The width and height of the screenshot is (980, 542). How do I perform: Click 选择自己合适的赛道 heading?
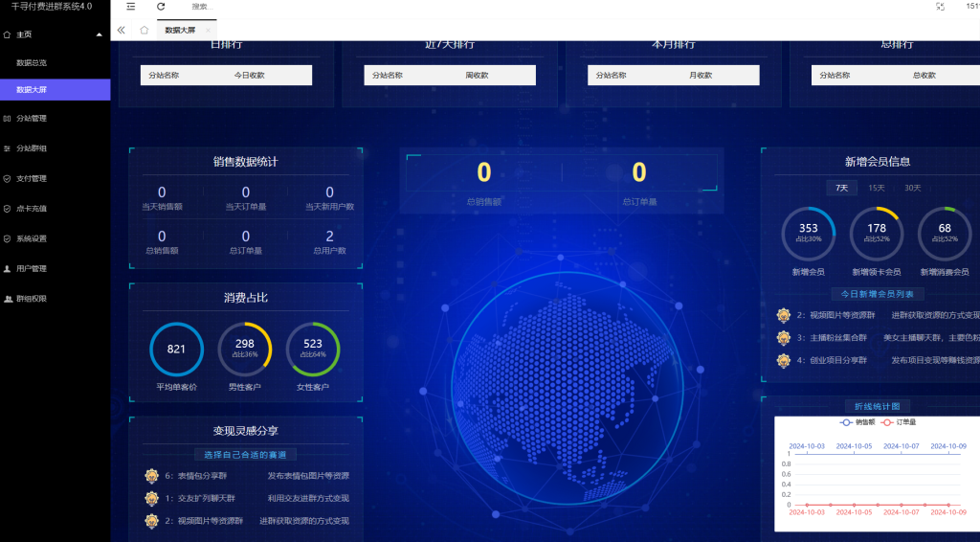click(x=245, y=455)
